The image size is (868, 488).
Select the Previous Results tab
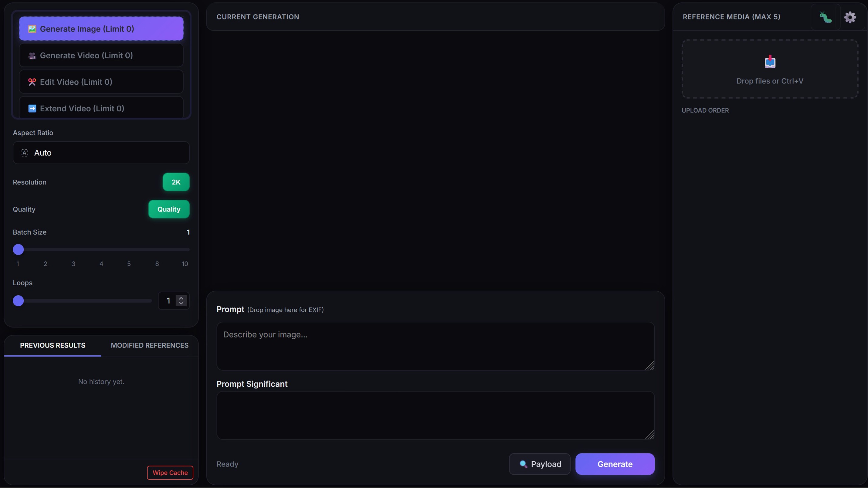click(x=53, y=345)
